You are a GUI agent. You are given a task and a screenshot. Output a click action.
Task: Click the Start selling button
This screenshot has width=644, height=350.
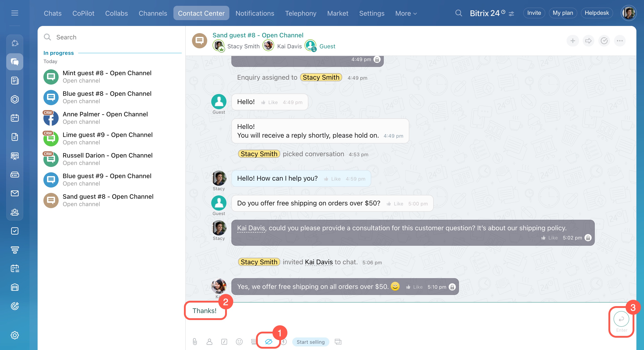click(x=311, y=342)
